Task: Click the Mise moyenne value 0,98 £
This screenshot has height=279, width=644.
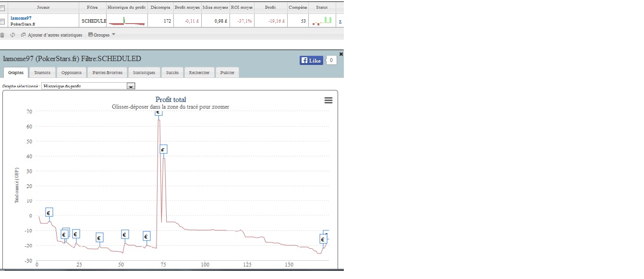Action: click(220, 21)
